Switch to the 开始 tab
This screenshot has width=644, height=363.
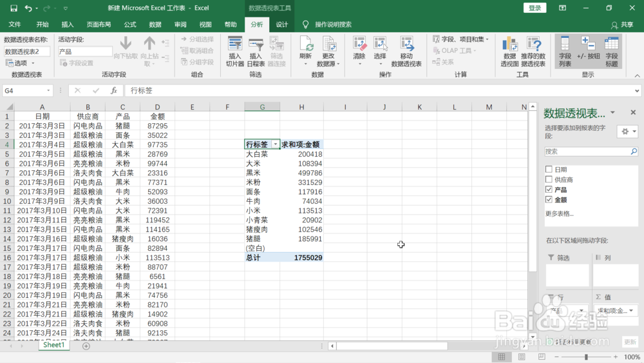pos(43,25)
